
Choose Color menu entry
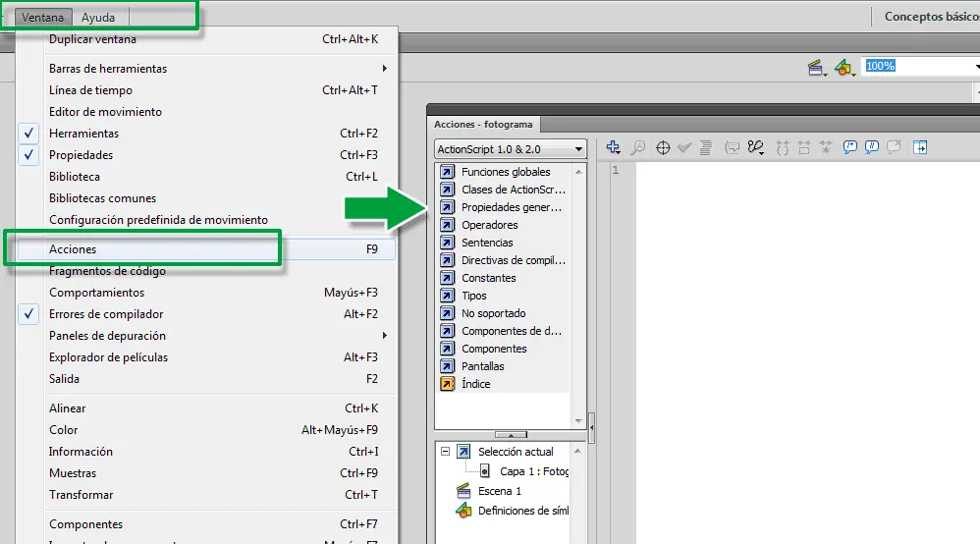pyautogui.click(x=207, y=429)
